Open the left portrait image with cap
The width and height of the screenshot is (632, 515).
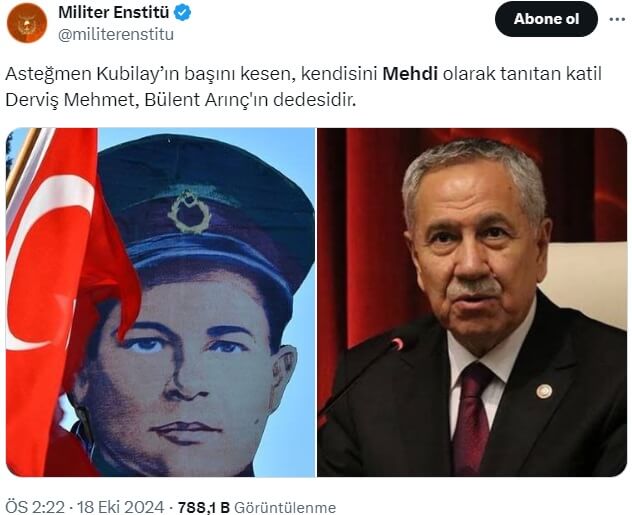click(160, 302)
